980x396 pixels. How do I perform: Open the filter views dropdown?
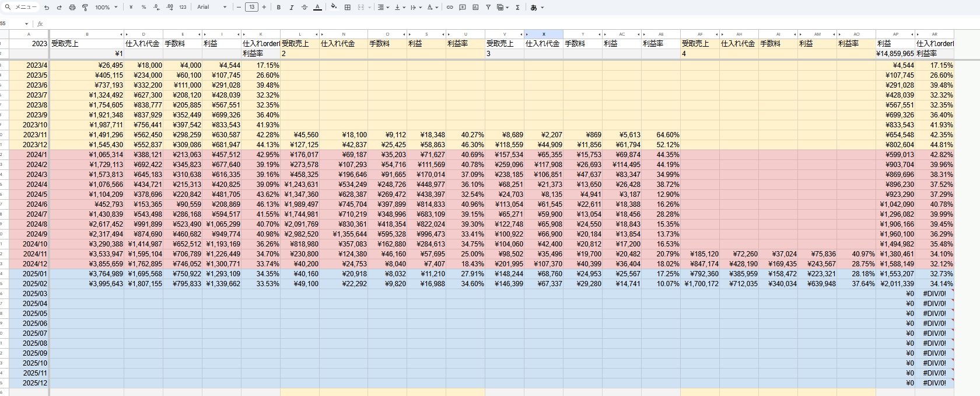pos(502,7)
